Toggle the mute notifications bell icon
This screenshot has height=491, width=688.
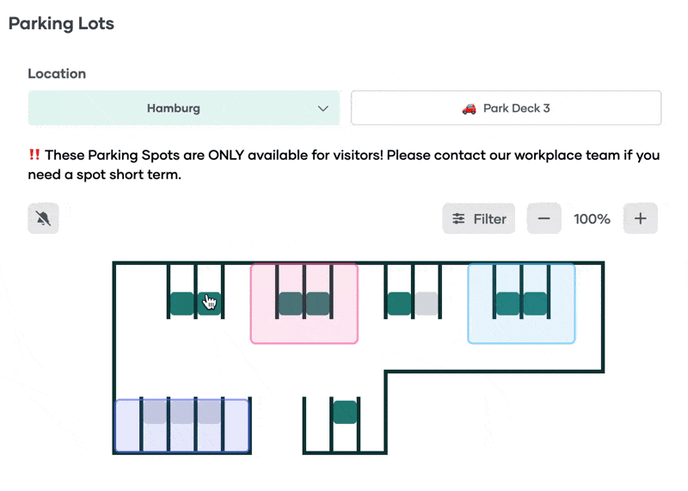click(x=43, y=219)
